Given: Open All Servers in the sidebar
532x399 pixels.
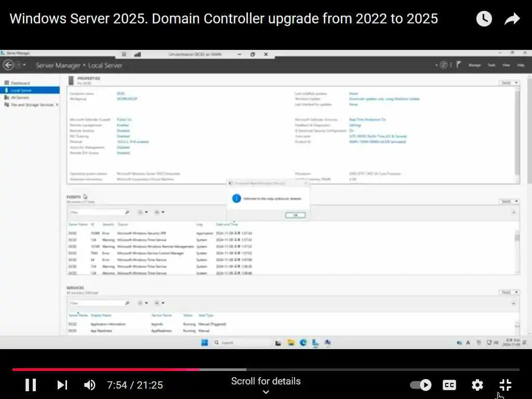Looking at the screenshot, I should click(x=17, y=97).
